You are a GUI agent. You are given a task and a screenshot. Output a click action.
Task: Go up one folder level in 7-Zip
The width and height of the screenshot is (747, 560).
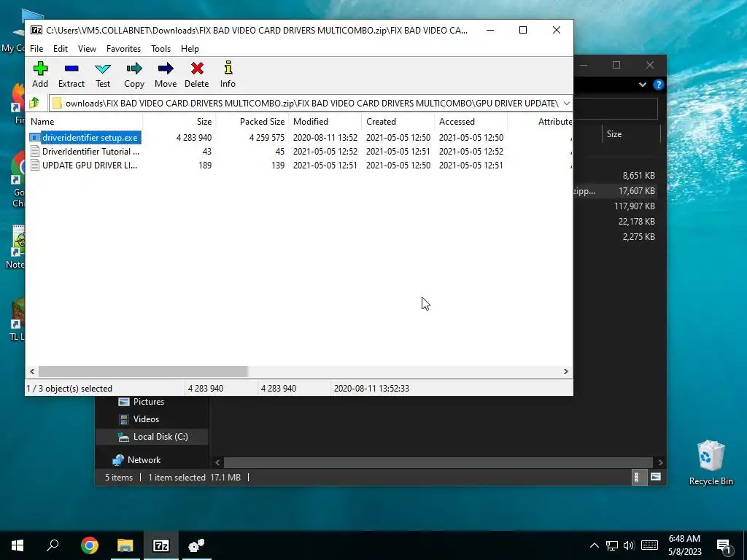click(x=34, y=103)
